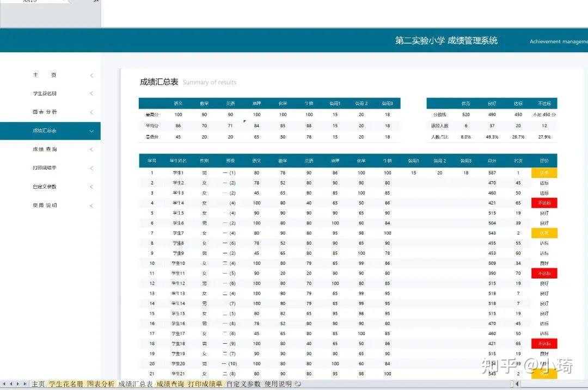Click 学号 column header in student table
This screenshot has height=390, width=588.
(152, 160)
